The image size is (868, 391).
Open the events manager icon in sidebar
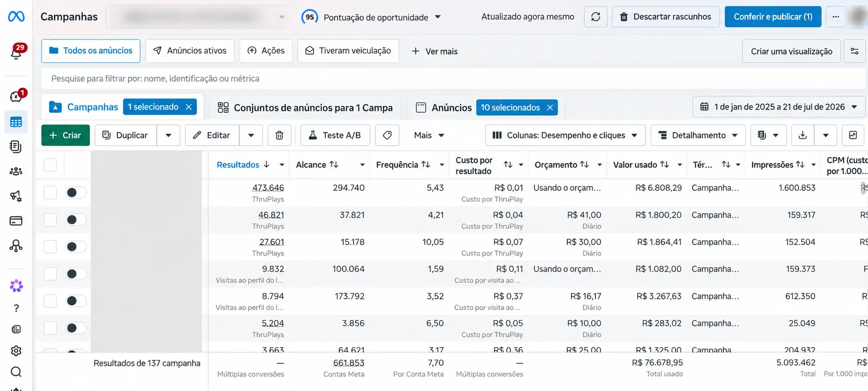click(16, 246)
